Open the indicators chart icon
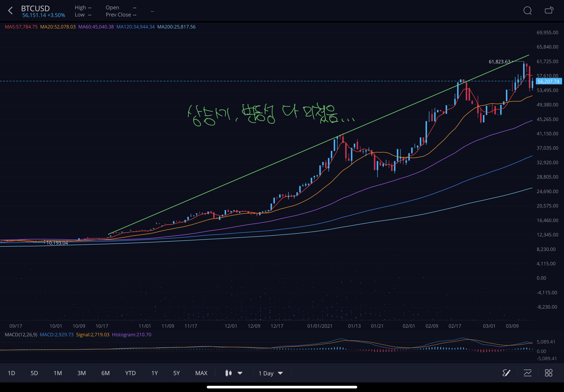Viewport: 564px width, 392px height. click(527, 373)
